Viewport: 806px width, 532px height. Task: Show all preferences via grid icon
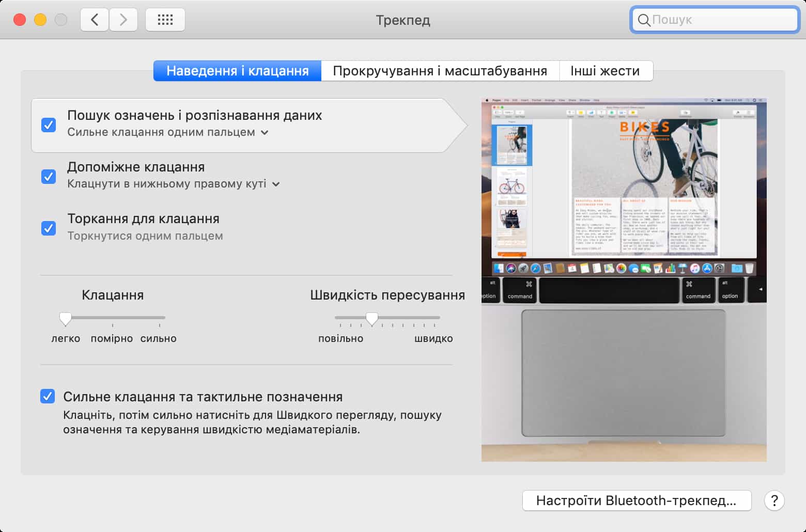point(165,20)
